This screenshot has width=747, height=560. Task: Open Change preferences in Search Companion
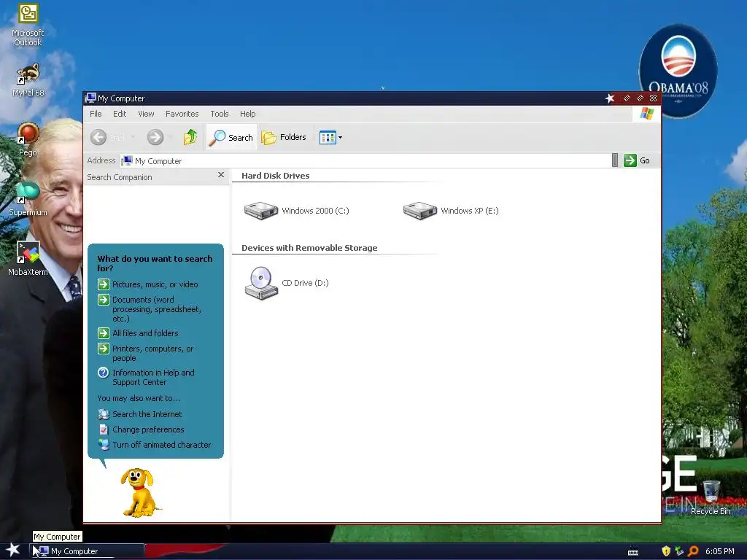[141, 429]
